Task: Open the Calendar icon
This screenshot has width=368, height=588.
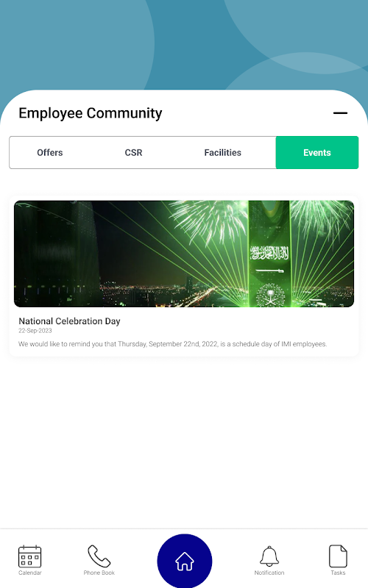Action: pos(29,556)
